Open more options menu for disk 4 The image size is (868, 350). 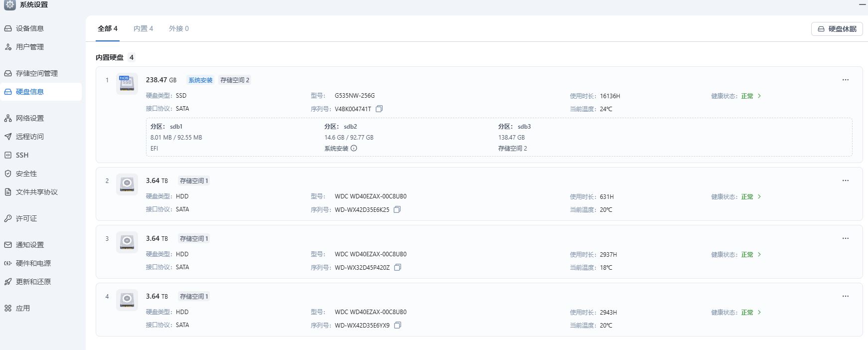point(846,296)
